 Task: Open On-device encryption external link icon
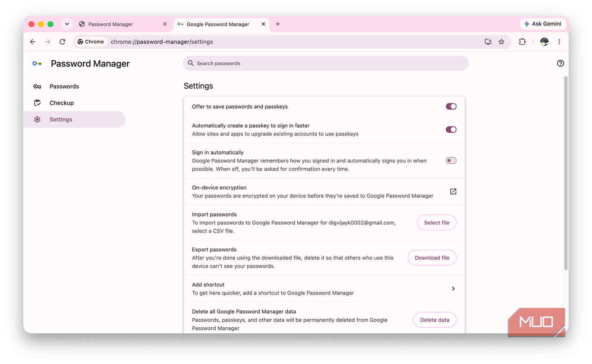point(453,191)
